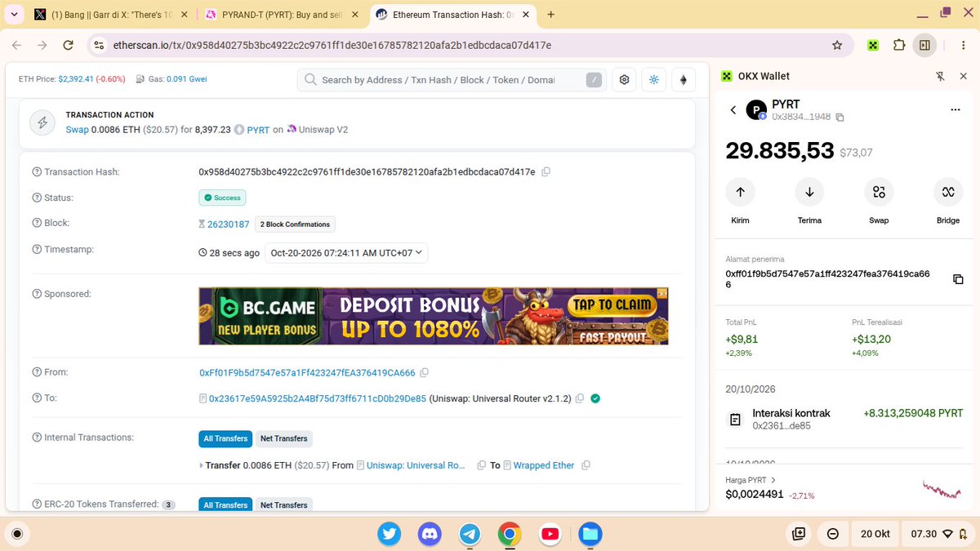
Task: Open Swap in the OKX Wallet panel
Action: coord(879,192)
